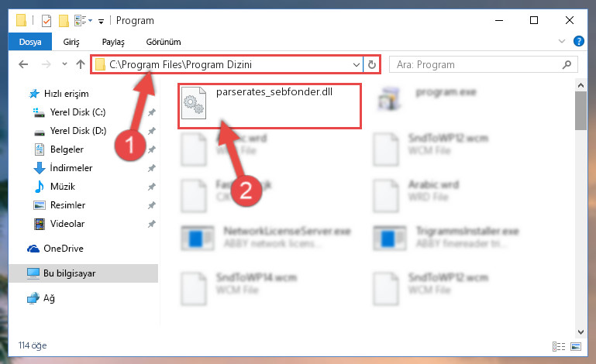
Task: Select the parserates_sebfonder.dll file
Action: click(270, 106)
